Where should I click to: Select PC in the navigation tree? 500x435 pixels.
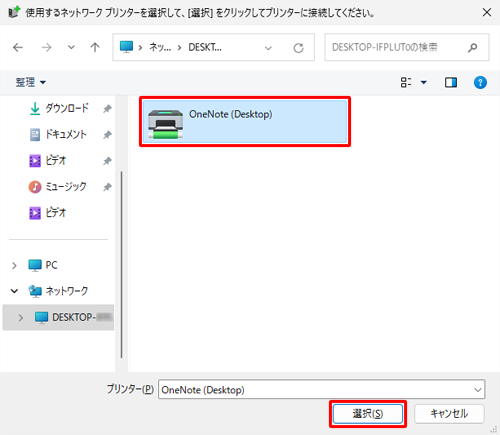(43, 265)
